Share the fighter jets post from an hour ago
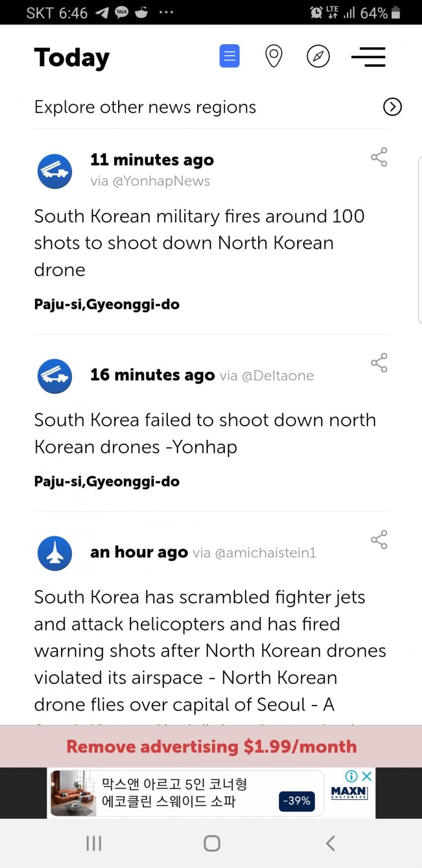The image size is (422, 868). coord(379,540)
